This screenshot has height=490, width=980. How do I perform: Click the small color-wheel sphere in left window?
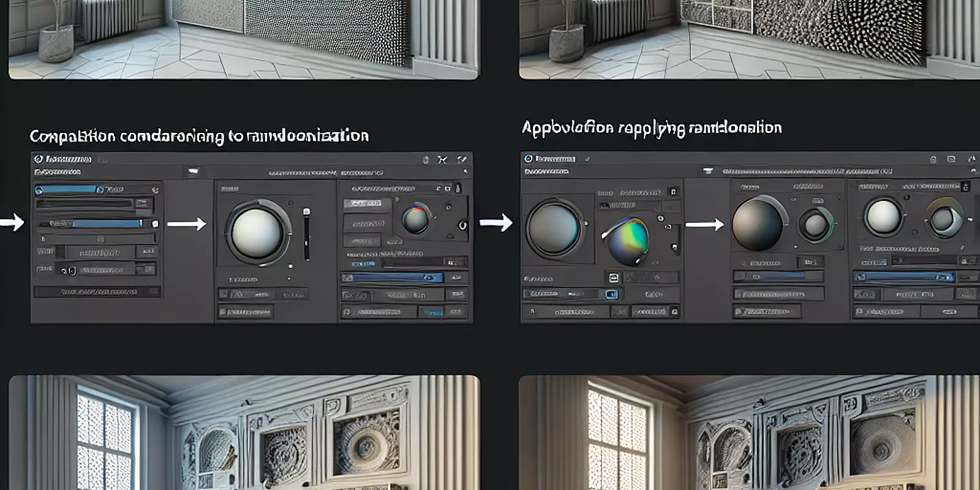[x=416, y=219]
